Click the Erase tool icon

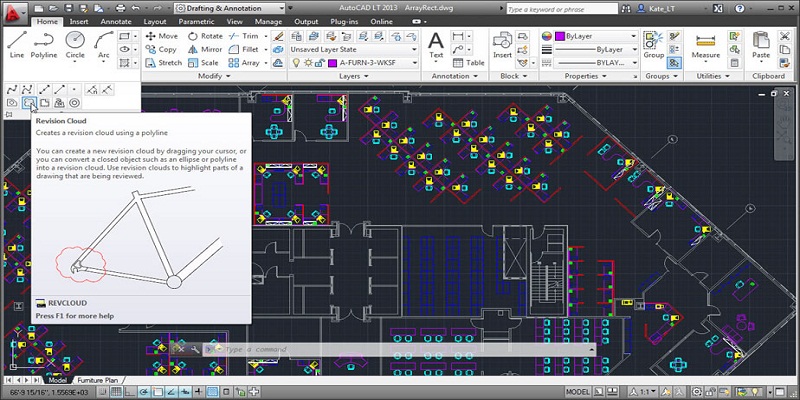point(278,36)
